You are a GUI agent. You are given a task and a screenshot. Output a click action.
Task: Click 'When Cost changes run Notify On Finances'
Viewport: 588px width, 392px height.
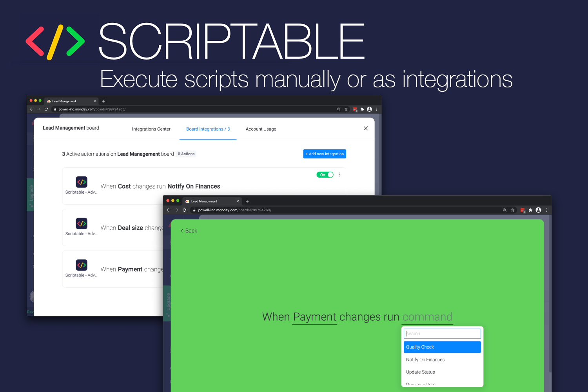[x=160, y=186]
